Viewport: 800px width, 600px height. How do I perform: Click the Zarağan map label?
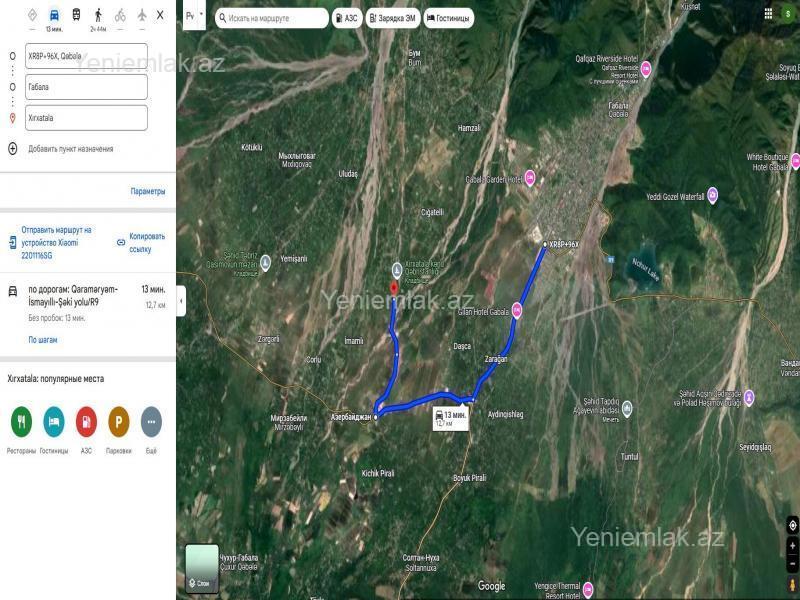pos(496,359)
